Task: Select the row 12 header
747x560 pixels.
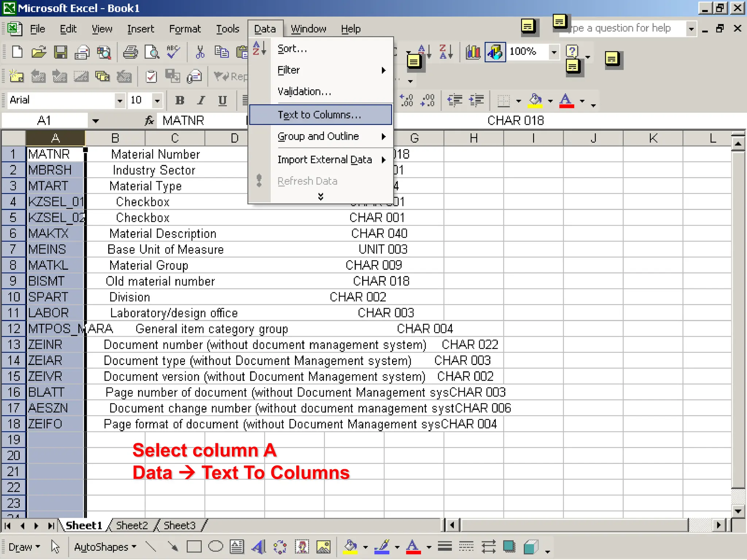Action: click(13, 329)
